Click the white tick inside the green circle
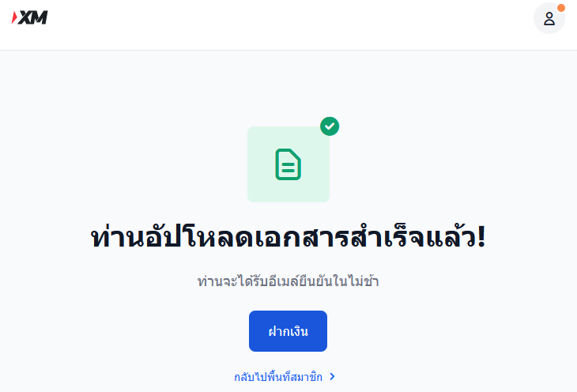This screenshot has width=577, height=392. [x=330, y=126]
